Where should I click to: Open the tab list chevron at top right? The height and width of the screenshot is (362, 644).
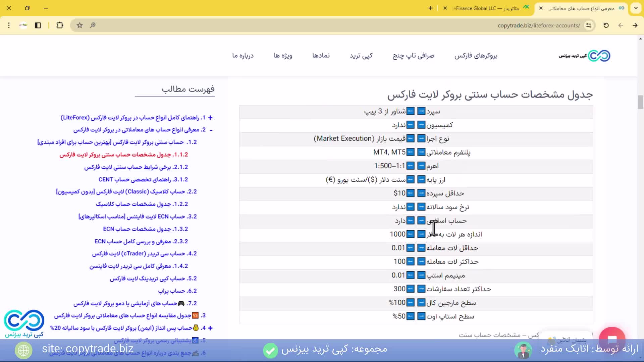[x=636, y=8]
